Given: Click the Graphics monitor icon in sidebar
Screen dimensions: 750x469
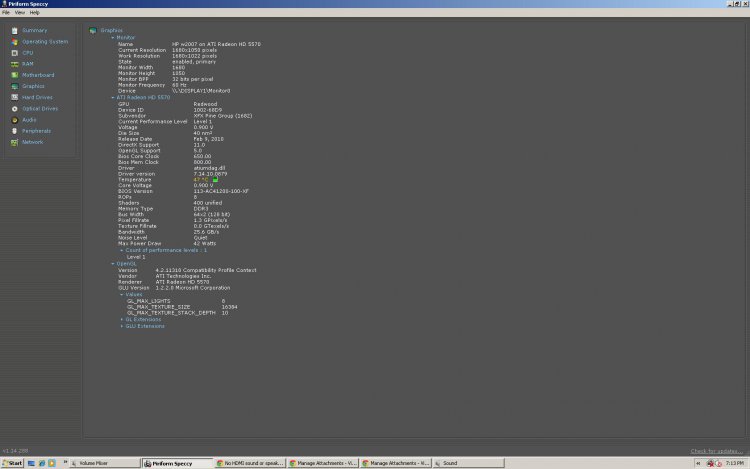Looking at the screenshot, I should click(14, 87).
